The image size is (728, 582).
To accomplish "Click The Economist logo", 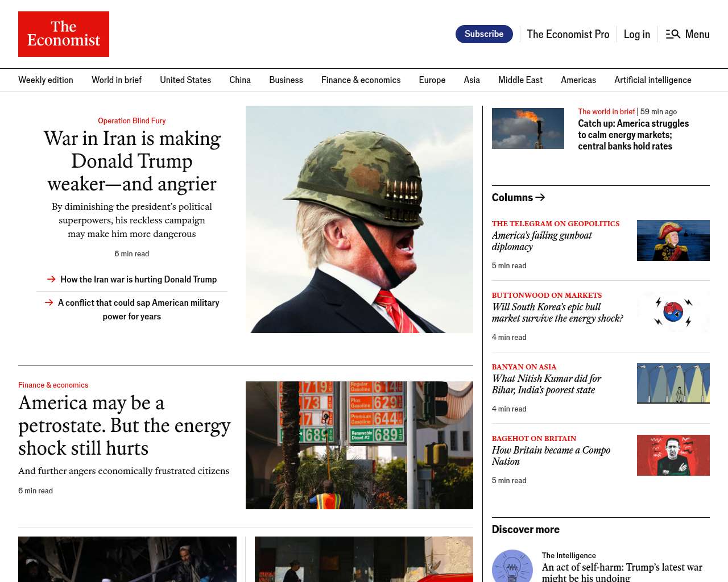I will [x=64, y=34].
